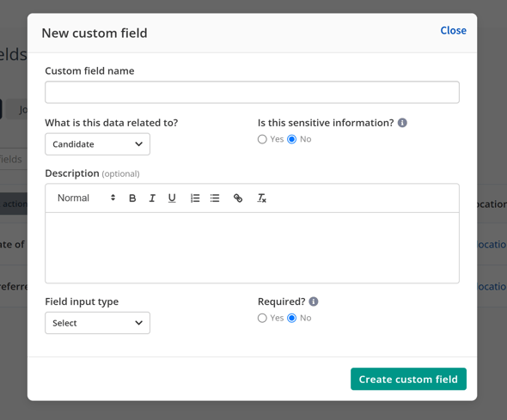Click inside the Description text area

[252, 248]
